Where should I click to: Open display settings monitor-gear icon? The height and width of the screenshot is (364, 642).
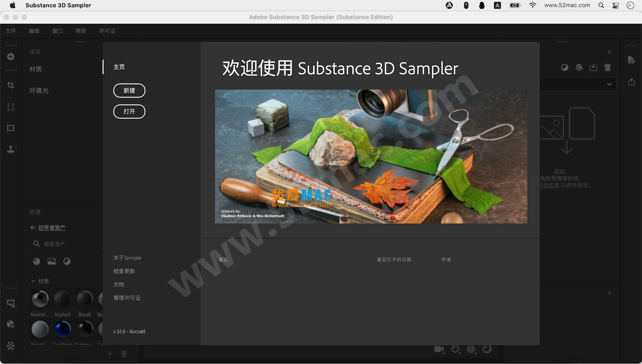click(11, 303)
